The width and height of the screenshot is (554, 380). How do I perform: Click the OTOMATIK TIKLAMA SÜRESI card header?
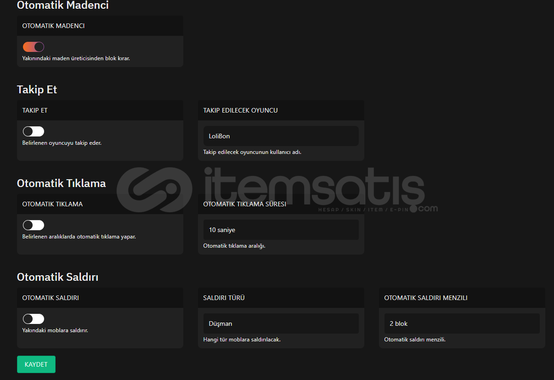(x=281, y=204)
